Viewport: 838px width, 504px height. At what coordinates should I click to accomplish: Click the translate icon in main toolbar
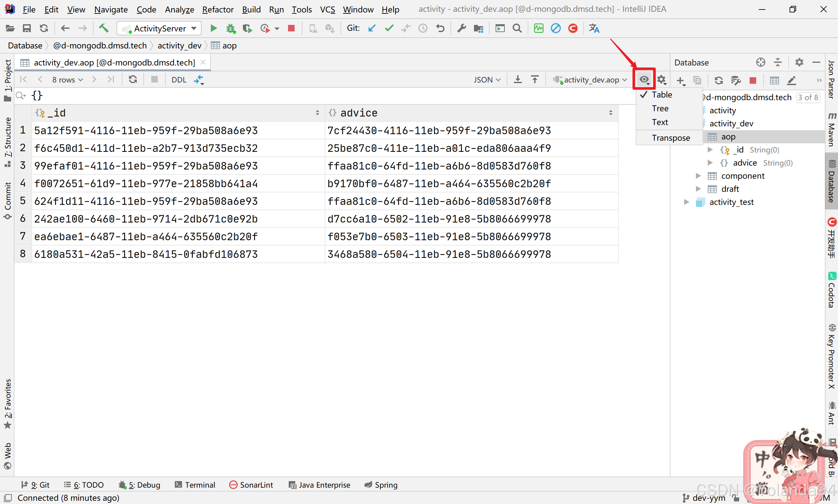point(594,28)
